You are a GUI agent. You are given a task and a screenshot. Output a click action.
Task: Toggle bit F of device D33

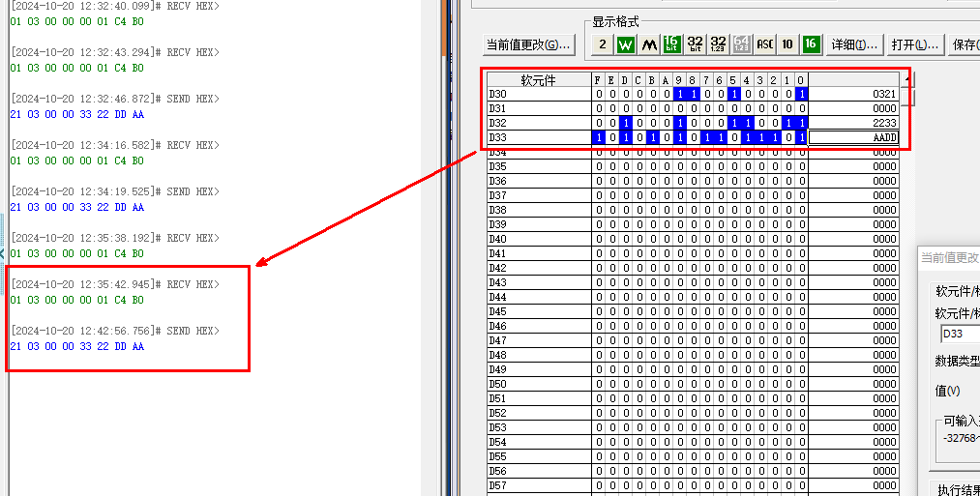pyautogui.click(x=598, y=138)
